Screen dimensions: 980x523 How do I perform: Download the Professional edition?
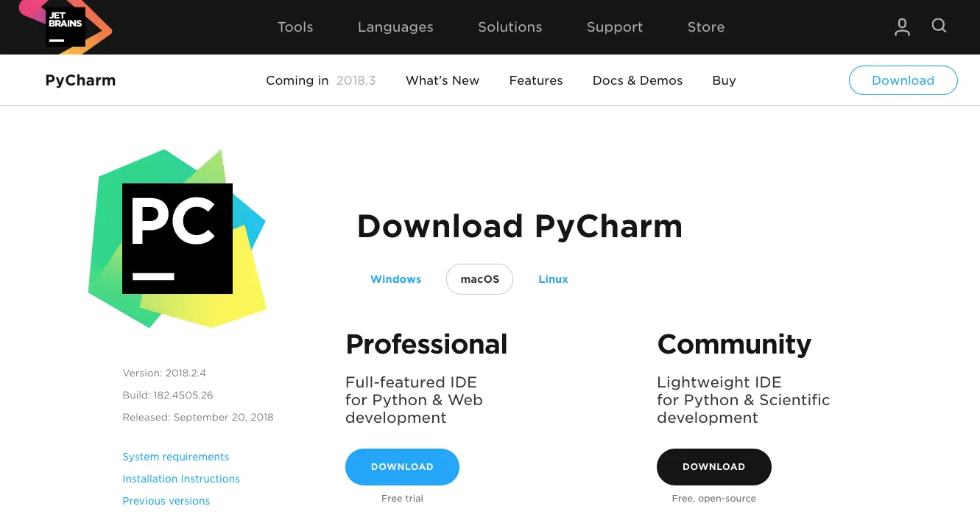click(x=402, y=467)
